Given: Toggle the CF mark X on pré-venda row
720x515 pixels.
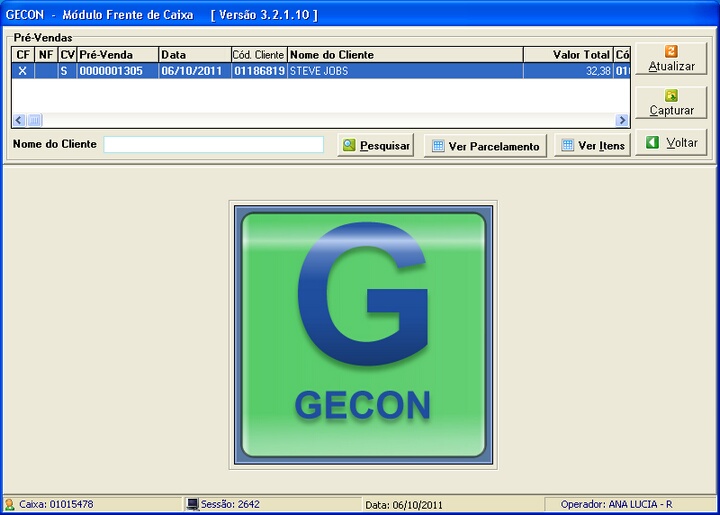Looking at the screenshot, I should pyautogui.click(x=22, y=71).
